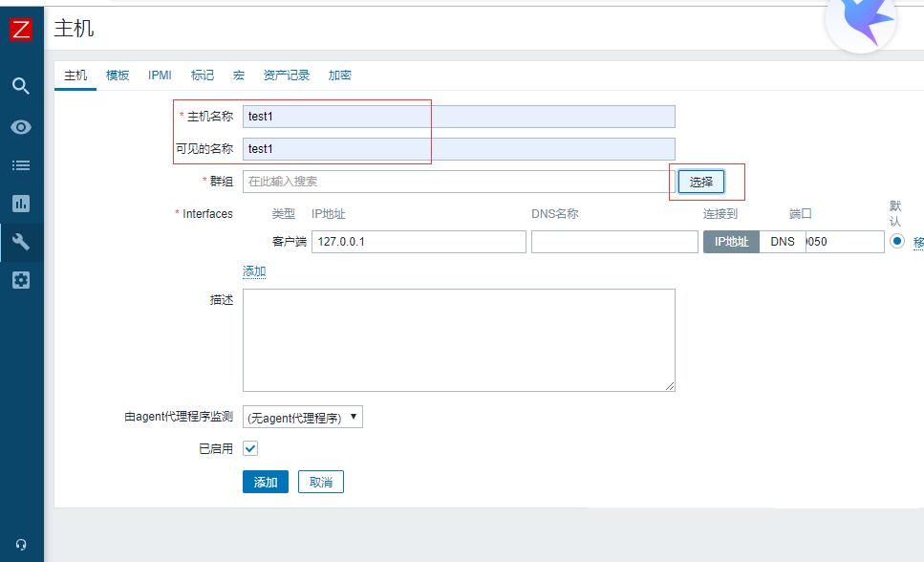This screenshot has width=924, height=562.
Task: Click the inventory list icon in sidebar
Action: tap(21, 163)
